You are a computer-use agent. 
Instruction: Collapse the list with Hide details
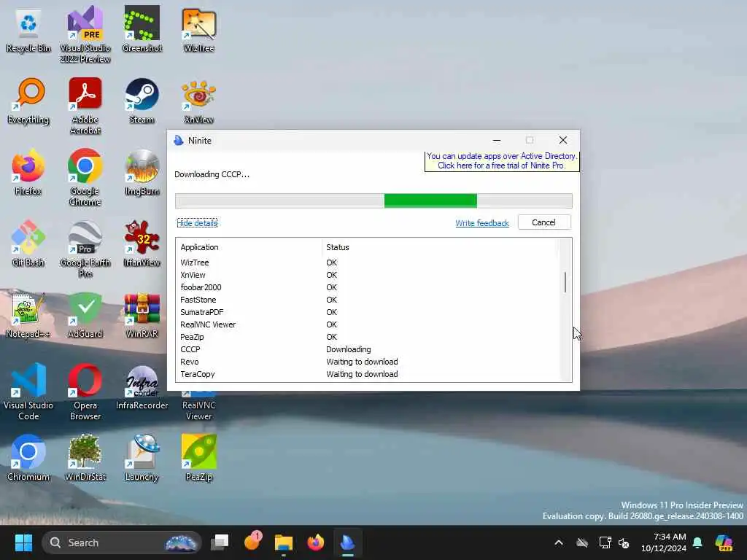click(x=197, y=223)
